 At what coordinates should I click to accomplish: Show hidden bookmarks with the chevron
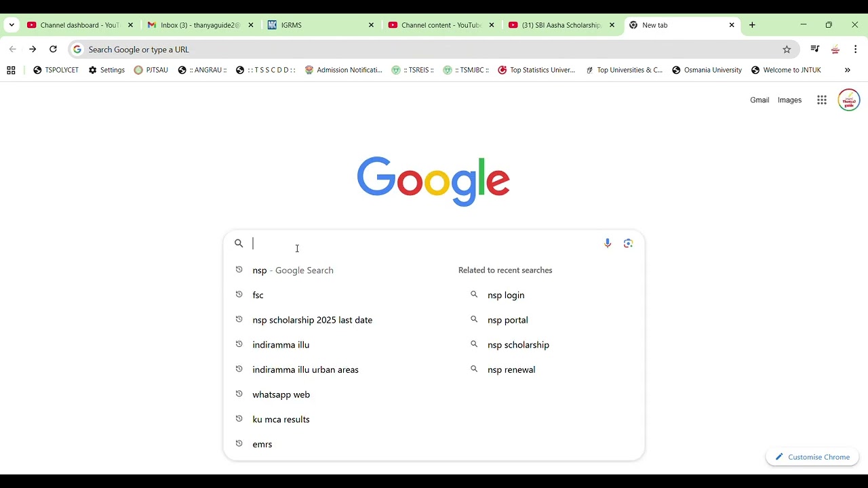847,70
